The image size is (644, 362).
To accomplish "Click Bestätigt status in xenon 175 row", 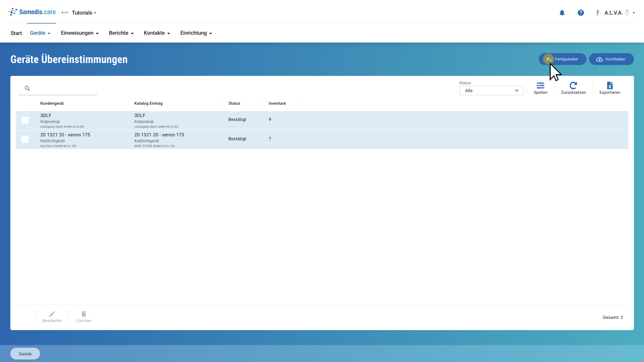I will click(237, 139).
